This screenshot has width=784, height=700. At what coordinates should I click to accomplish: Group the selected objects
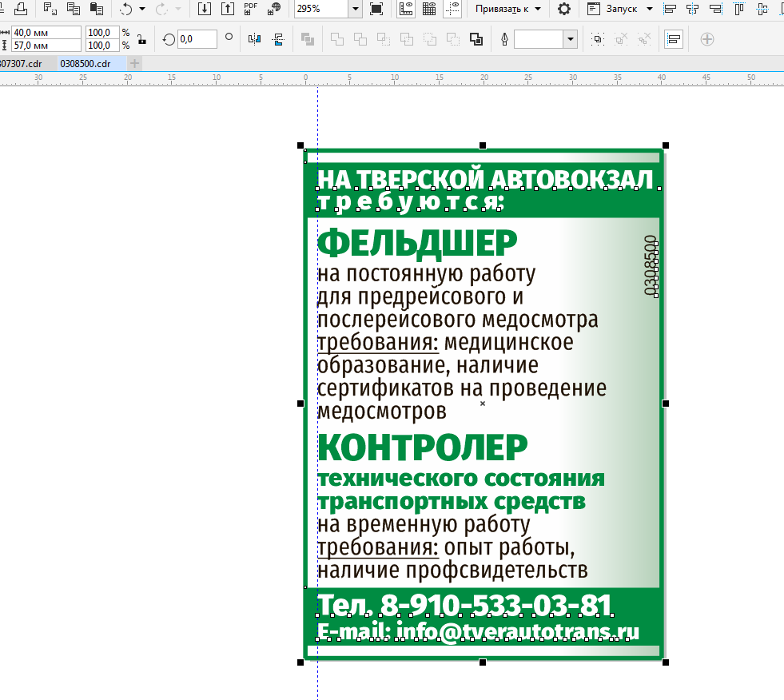click(x=598, y=39)
